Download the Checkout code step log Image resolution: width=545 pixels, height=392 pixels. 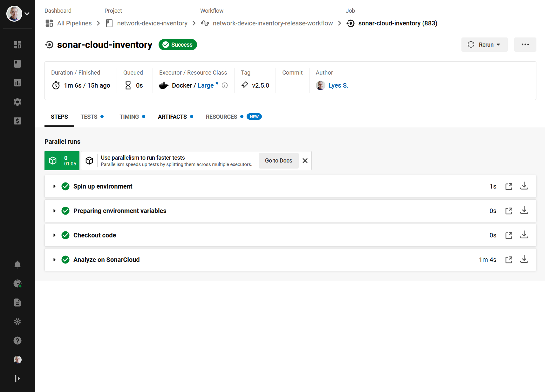click(524, 235)
